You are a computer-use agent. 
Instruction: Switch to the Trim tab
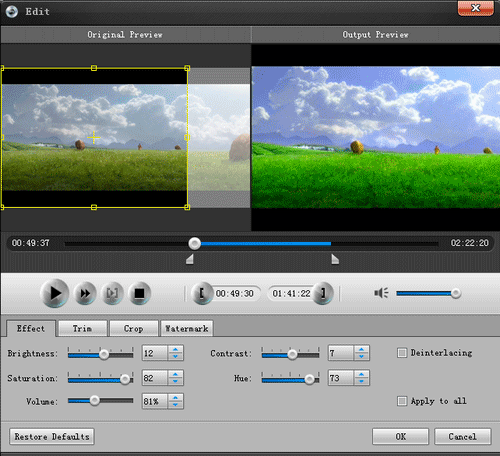point(82,329)
